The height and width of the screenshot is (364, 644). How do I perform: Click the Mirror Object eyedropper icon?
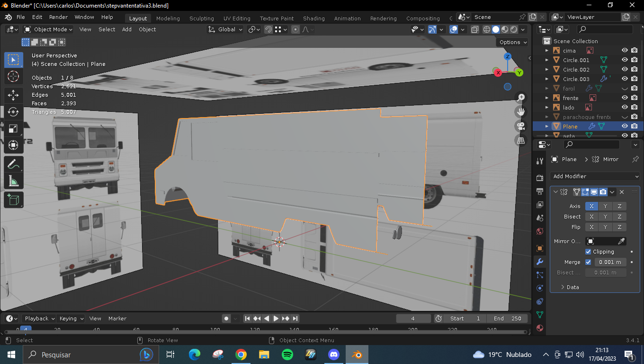click(621, 241)
